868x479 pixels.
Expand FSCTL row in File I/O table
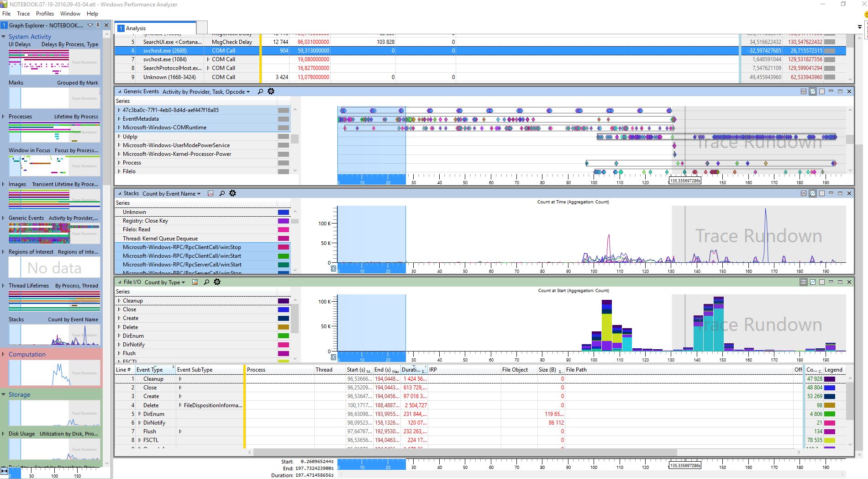[140, 440]
